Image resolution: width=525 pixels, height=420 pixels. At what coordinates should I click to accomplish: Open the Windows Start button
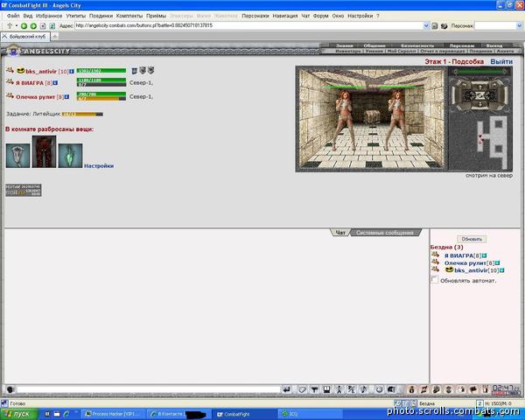pos(19,414)
